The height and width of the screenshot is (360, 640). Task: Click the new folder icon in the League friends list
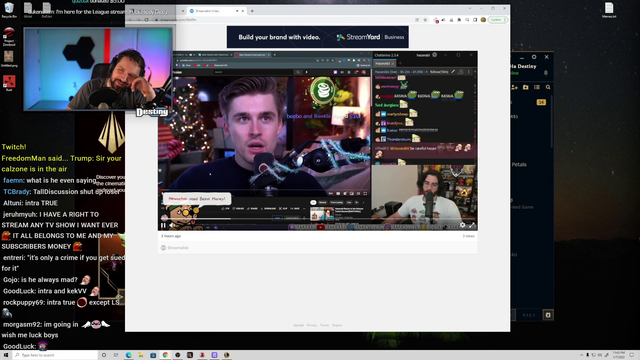[526, 87]
